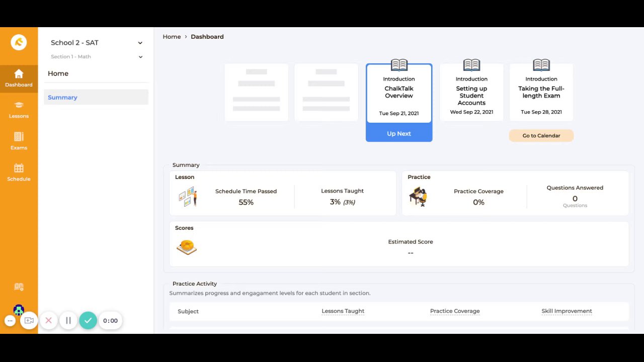Open the Taking the Full-length Exam card
This screenshot has height=362, width=644.
(541, 93)
